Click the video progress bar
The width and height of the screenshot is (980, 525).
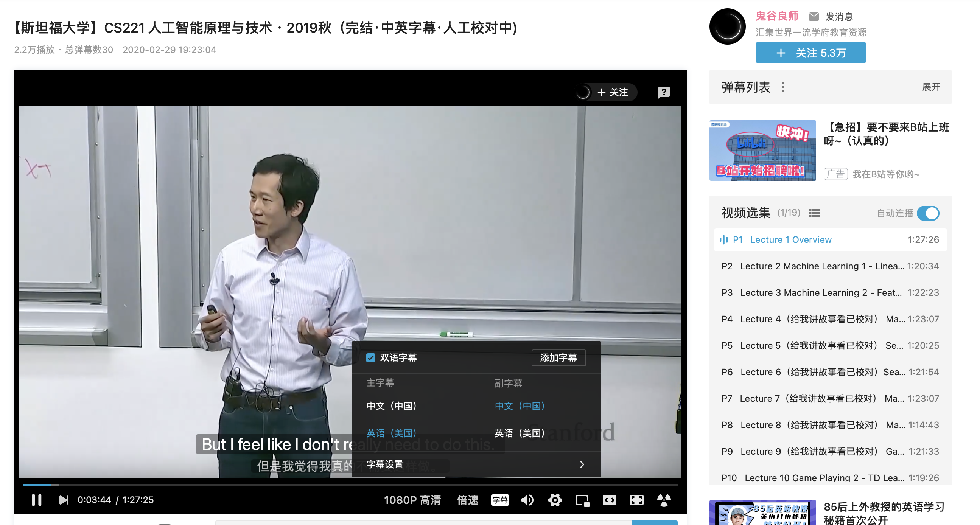point(342,486)
